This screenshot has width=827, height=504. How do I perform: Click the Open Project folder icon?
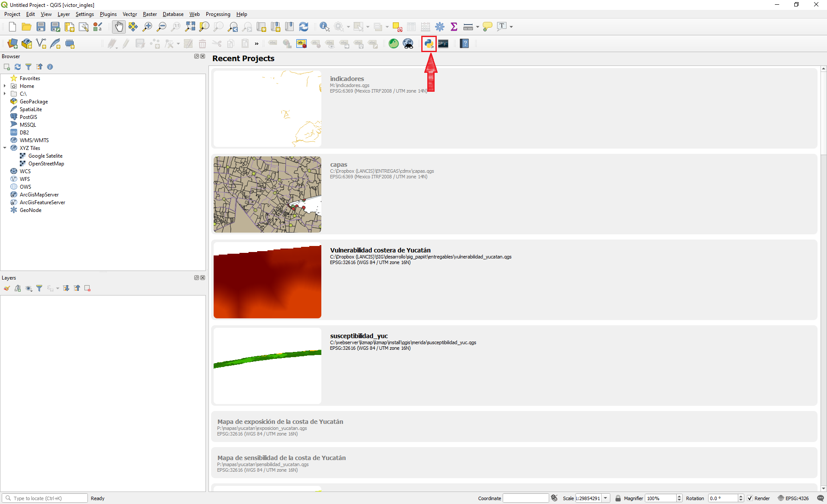pyautogui.click(x=27, y=27)
